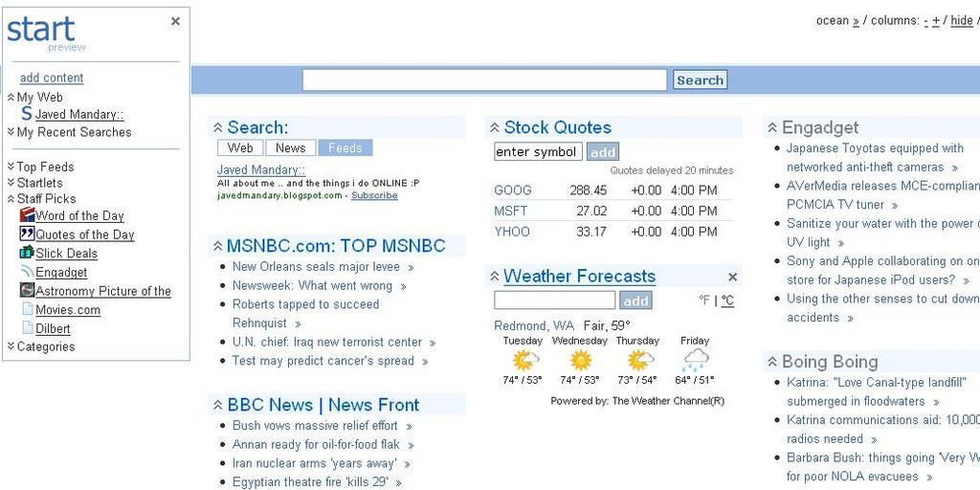This screenshot has height=490, width=980.
Task: Expand the Startlets section
Action: click(x=11, y=183)
